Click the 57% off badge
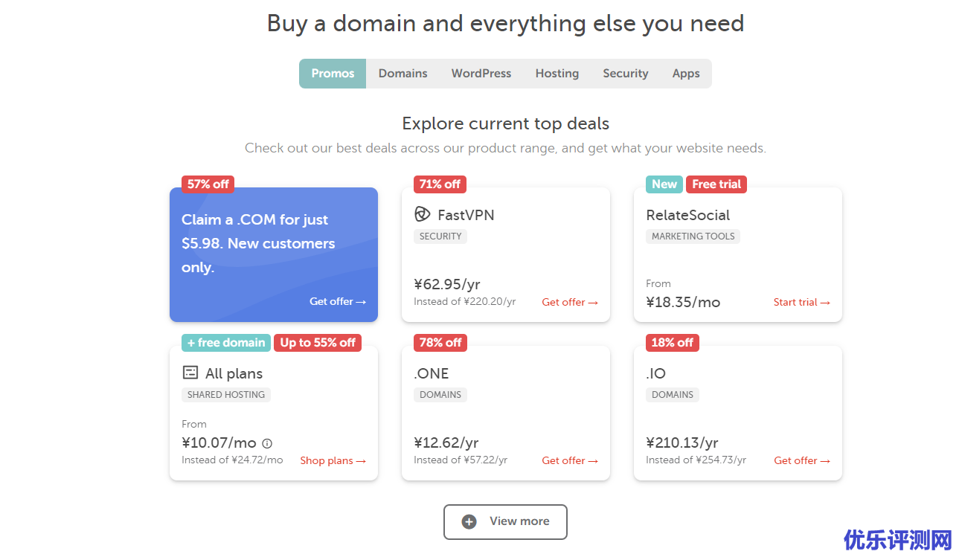962x560 pixels. [208, 184]
